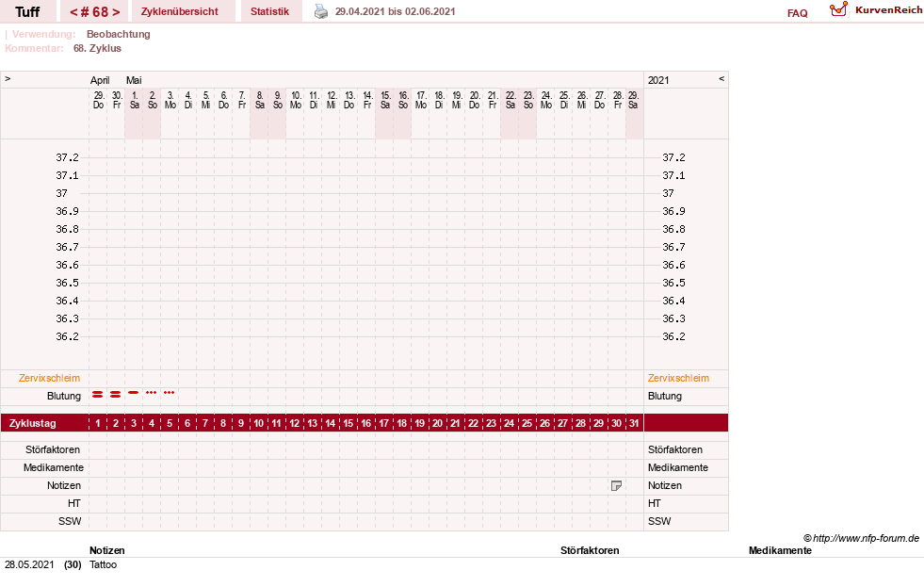Click the left 36.5 temperature label
Viewport: 924px width, 587px height.
pos(67,283)
